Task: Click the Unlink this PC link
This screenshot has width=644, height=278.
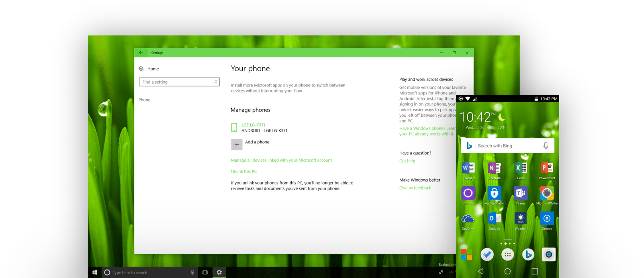Action: point(244,171)
